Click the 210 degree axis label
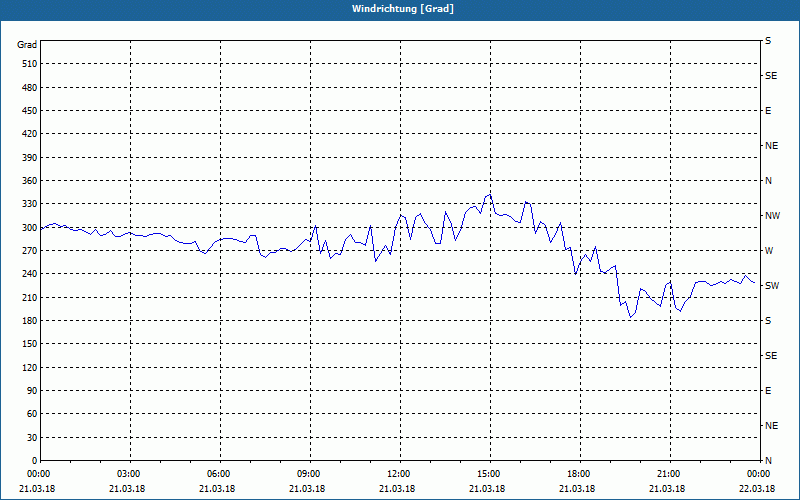 point(30,297)
